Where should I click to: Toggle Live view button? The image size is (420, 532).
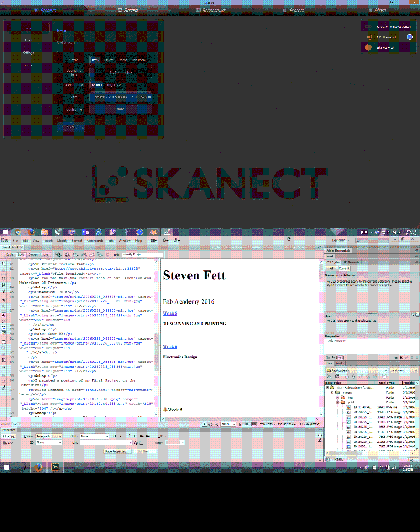[46, 255]
